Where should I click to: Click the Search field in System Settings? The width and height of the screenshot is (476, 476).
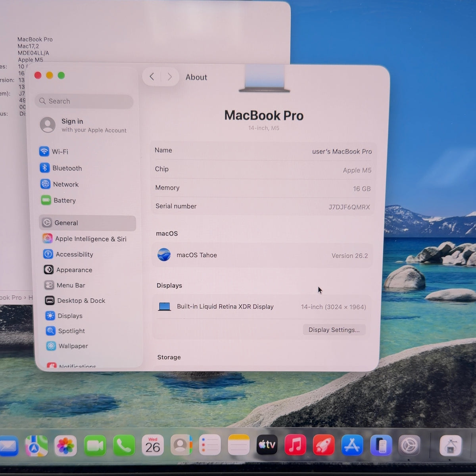coord(84,101)
